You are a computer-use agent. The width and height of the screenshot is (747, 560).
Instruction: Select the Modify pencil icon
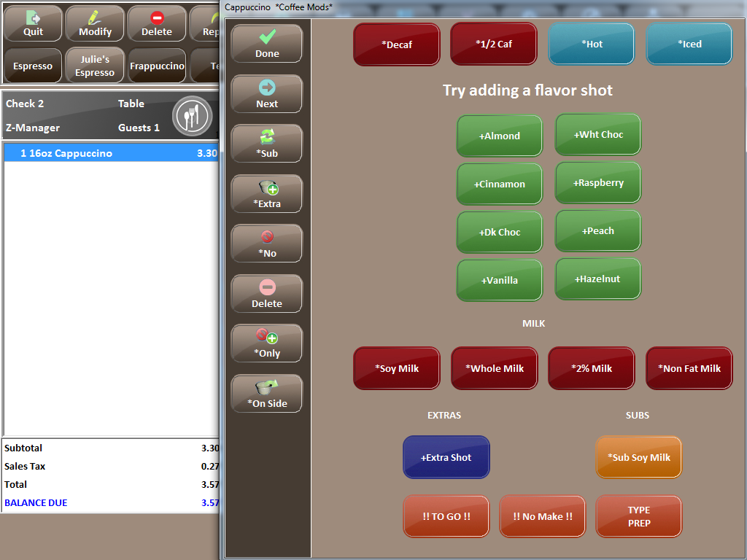95,17
